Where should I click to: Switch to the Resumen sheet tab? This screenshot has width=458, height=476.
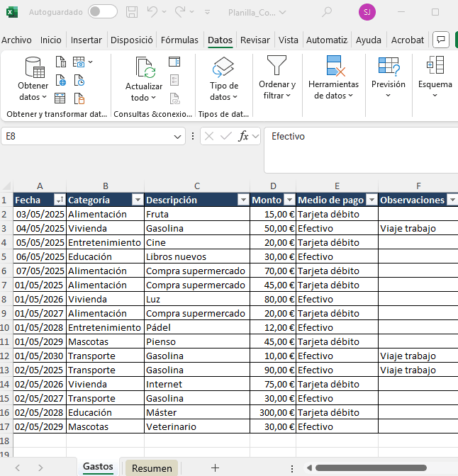click(152, 467)
